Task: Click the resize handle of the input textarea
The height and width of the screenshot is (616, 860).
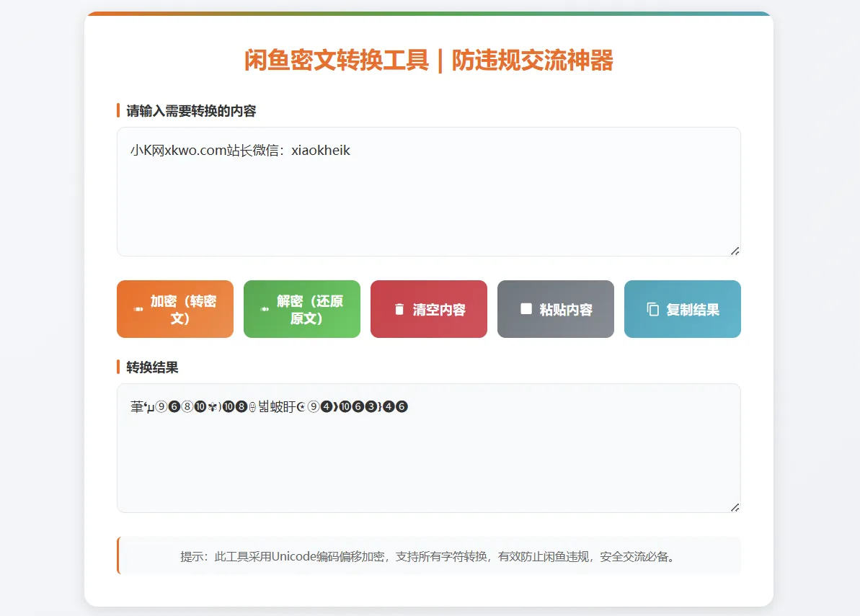Action: tap(735, 251)
